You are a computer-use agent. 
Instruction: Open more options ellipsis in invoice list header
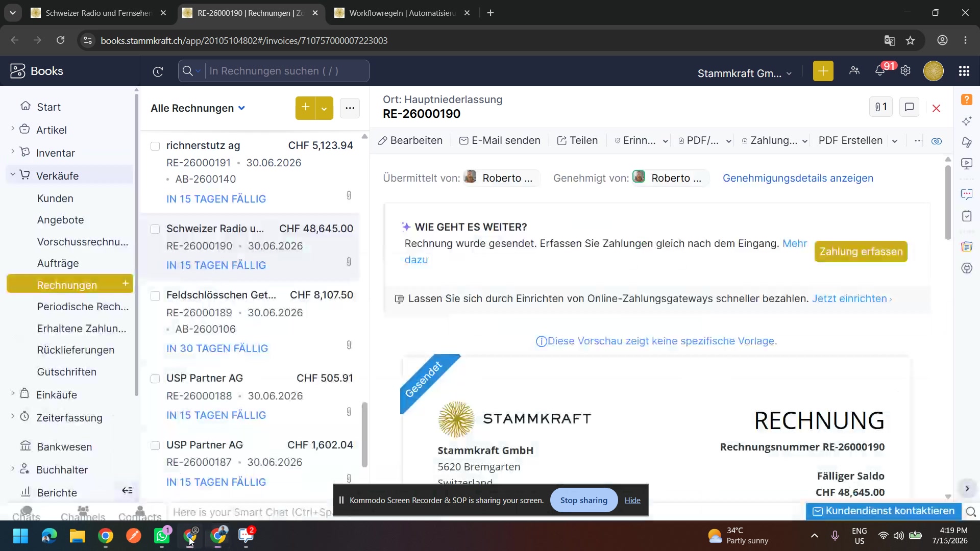350,108
